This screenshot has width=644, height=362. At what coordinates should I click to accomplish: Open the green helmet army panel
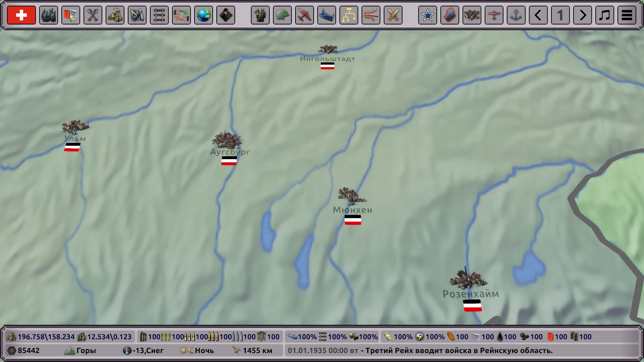pos(282,15)
